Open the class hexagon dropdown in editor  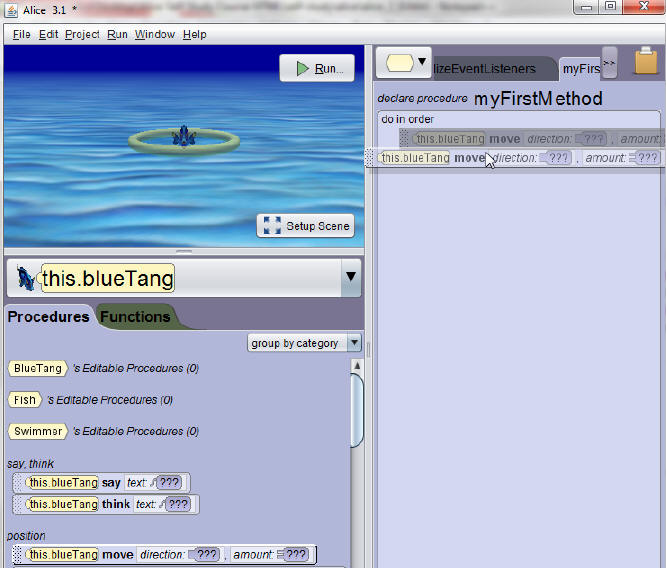pos(404,63)
